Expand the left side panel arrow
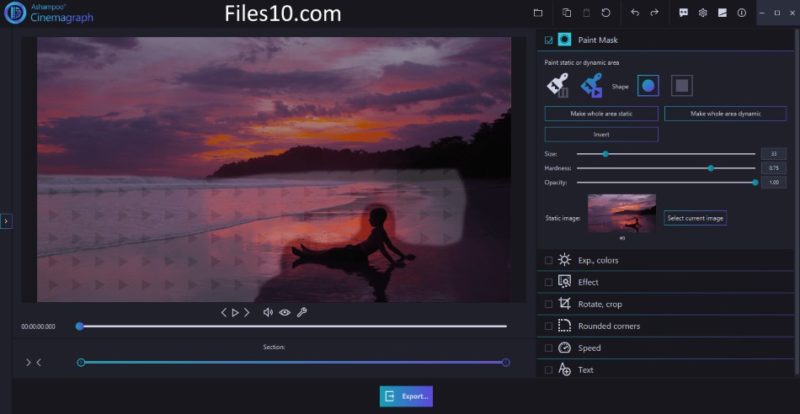The image size is (800, 414). [x=6, y=221]
